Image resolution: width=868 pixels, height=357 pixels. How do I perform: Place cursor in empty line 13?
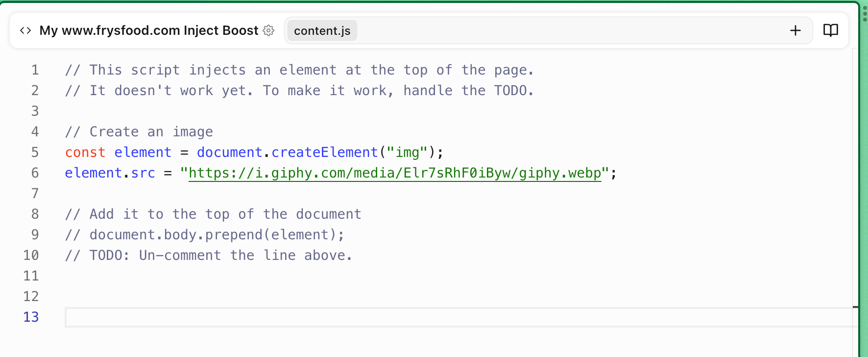pyautogui.click(x=460, y=317)
